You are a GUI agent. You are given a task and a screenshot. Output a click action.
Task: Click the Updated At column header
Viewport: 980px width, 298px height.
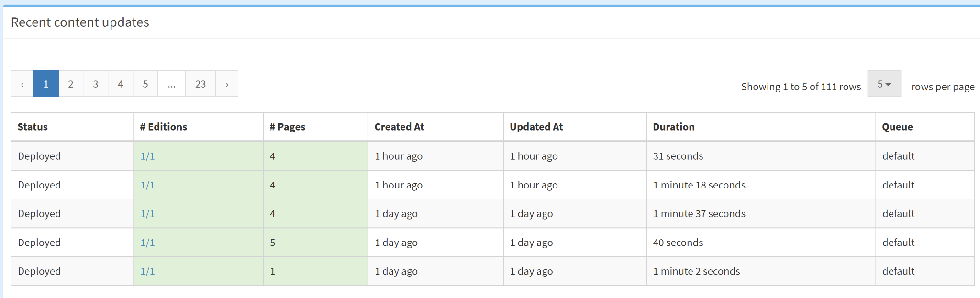tap(575, 127)
